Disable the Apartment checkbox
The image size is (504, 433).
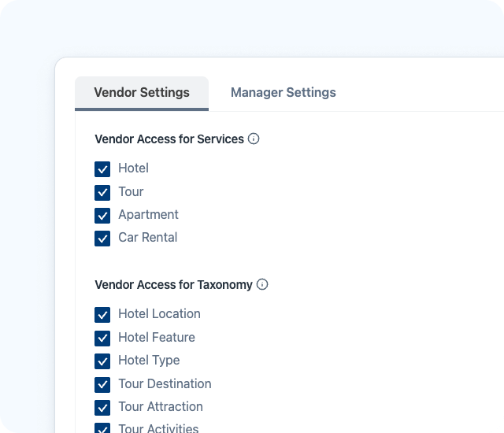click(102, 215)
